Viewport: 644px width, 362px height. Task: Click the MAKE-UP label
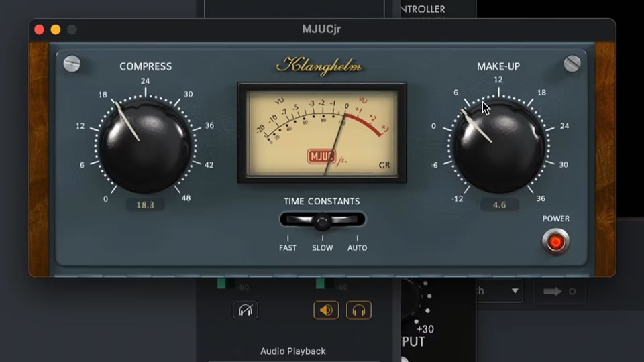pos(498,66)
